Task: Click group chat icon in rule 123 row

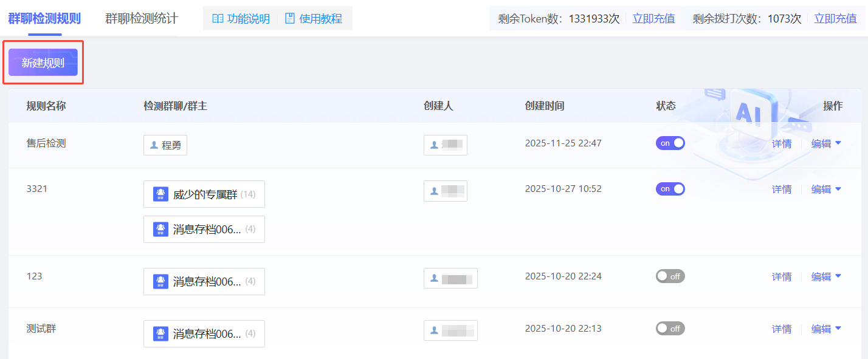Action: coord(160,282)
